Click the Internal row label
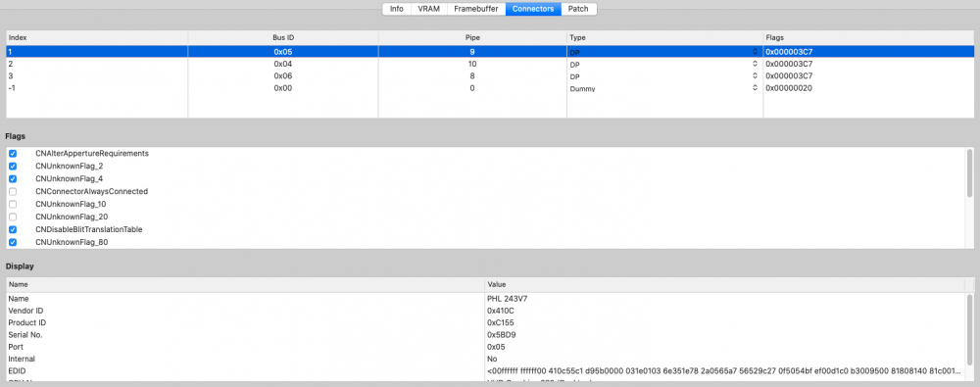Viewport: 980px width, 387px height. [22, 359]
